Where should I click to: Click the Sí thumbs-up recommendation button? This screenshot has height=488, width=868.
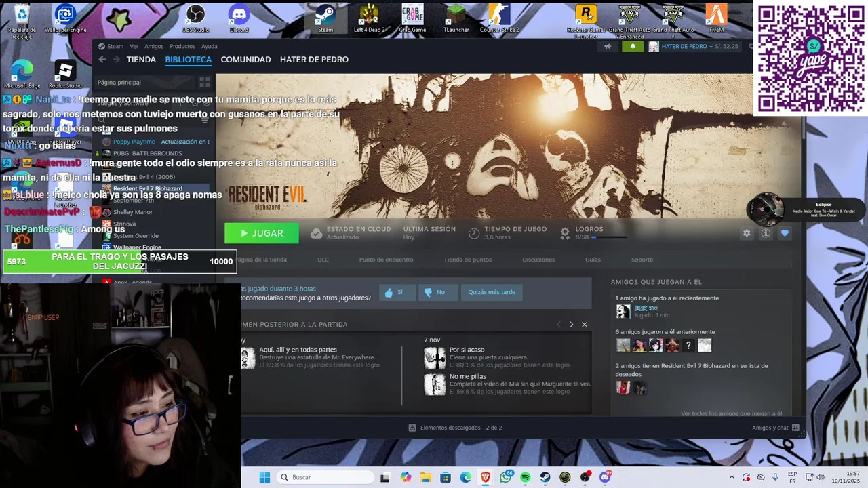pyautogui.click(x=397, y=292)
